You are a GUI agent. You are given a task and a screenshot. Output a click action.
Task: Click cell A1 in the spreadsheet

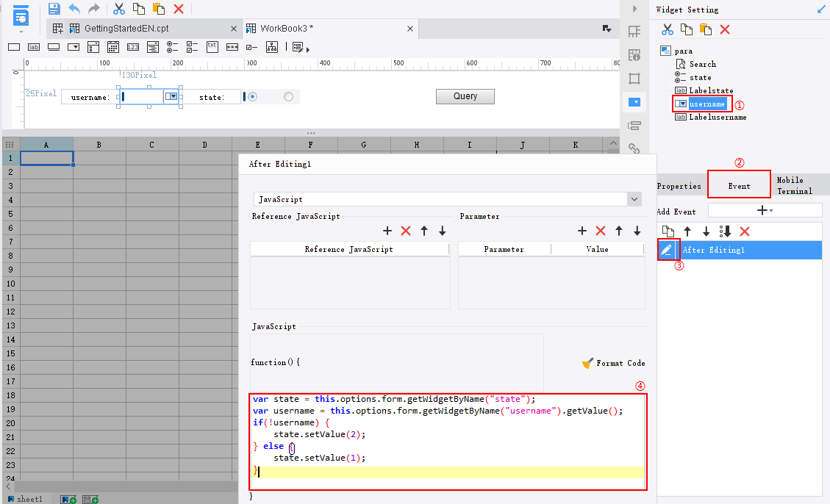46,158
